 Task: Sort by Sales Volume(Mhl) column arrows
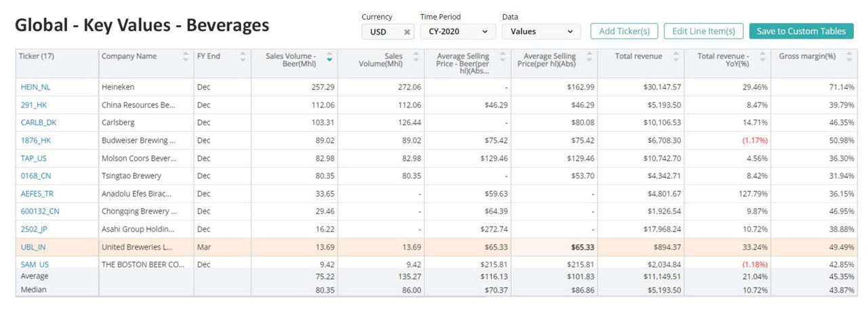coord(416,57)
